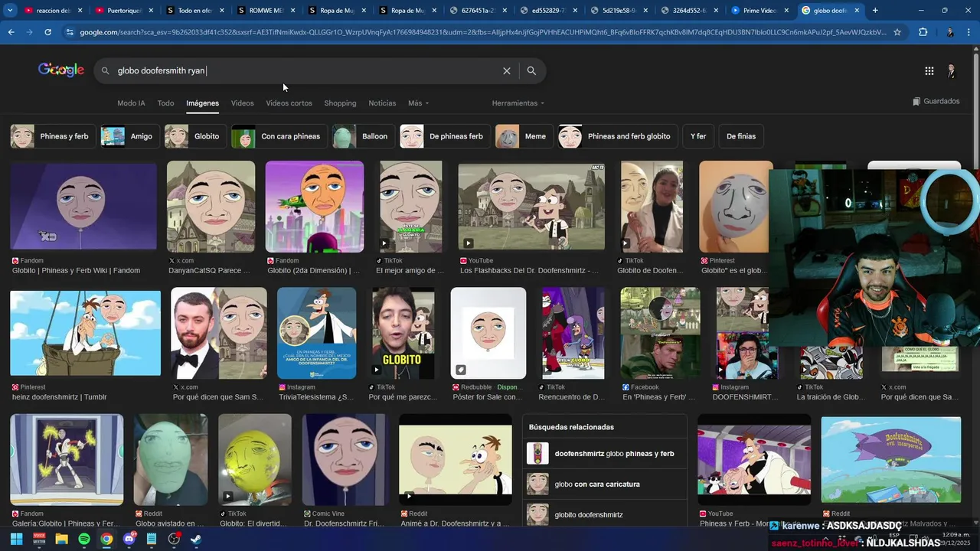Screen dimensions: 980x551
Task: Open Globito 2da Dimensión thumbnail
Action: 315,207
